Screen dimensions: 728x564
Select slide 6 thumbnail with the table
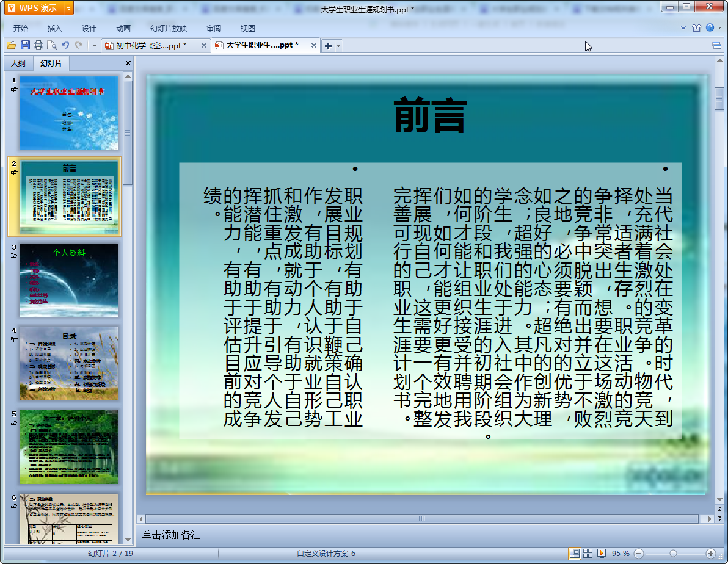pyautogui.click(x=69, y=519)
